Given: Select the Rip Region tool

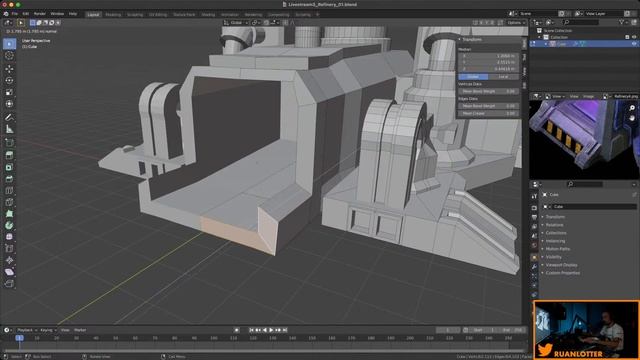Looking at the screenshot, I should pyautogui.click(x=9, y=284).
